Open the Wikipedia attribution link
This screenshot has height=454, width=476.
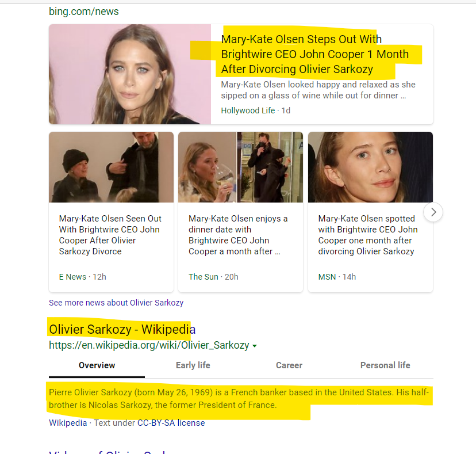(68, 423)
